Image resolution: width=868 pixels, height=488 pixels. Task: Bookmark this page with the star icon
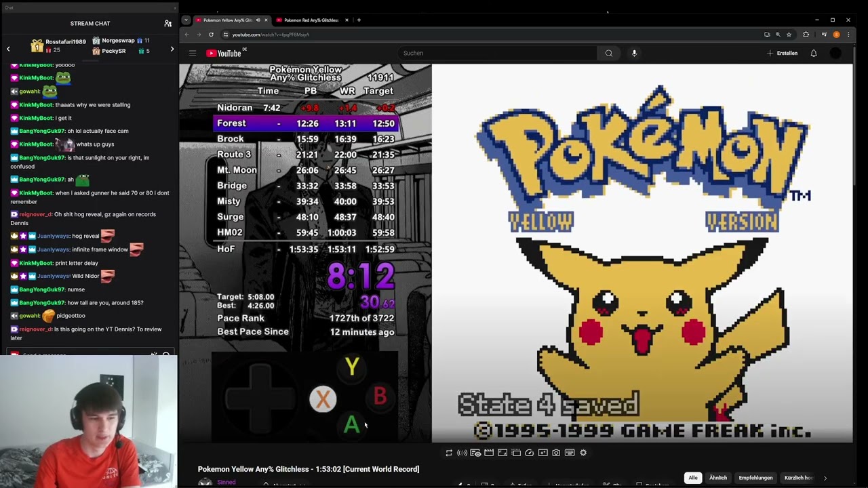pyautogui.click(x=789, y=35)
